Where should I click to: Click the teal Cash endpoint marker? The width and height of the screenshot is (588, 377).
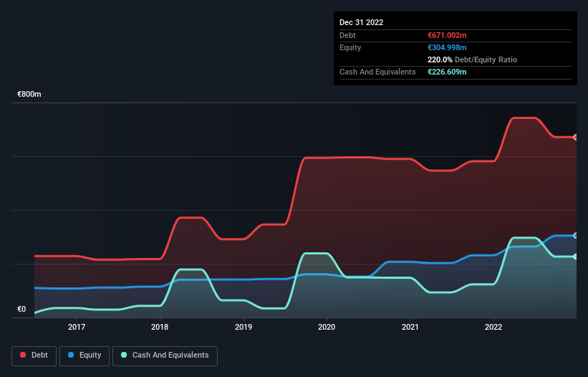[x=576, y=257]
